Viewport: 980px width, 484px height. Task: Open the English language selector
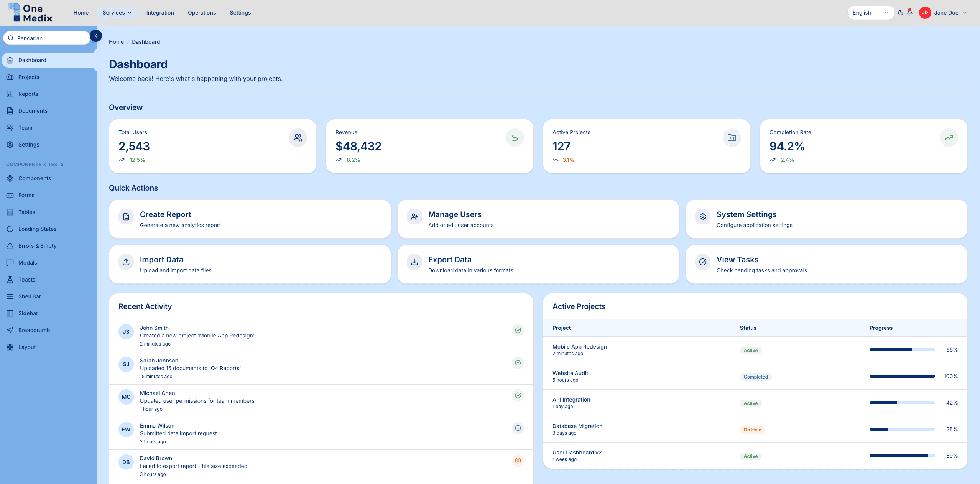tap(870, 12)
